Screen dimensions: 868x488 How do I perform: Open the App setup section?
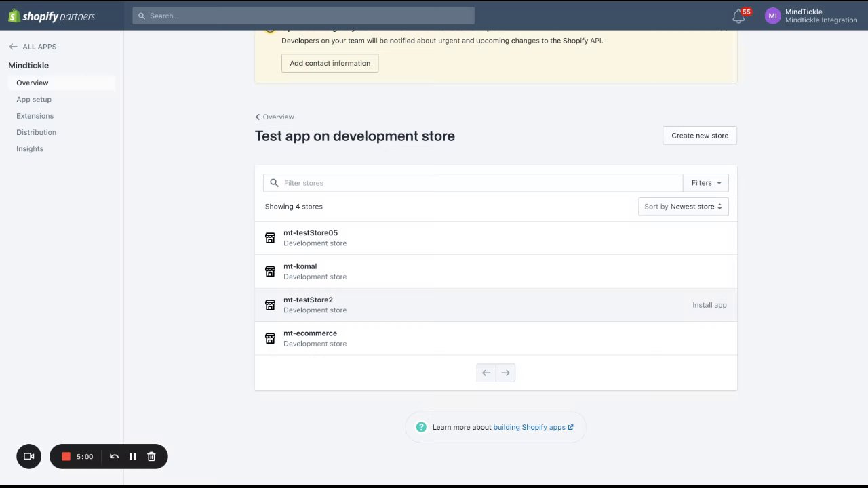point(34,99)
